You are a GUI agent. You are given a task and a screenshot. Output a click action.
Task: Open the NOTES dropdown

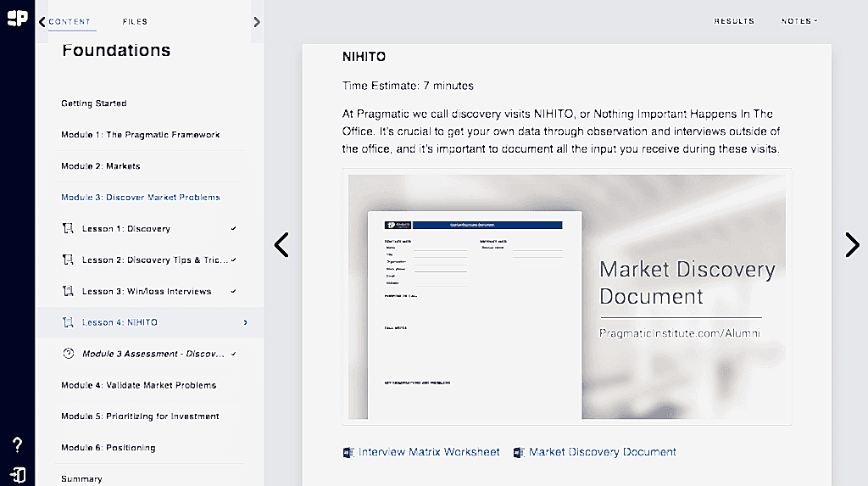coord(799,21)
